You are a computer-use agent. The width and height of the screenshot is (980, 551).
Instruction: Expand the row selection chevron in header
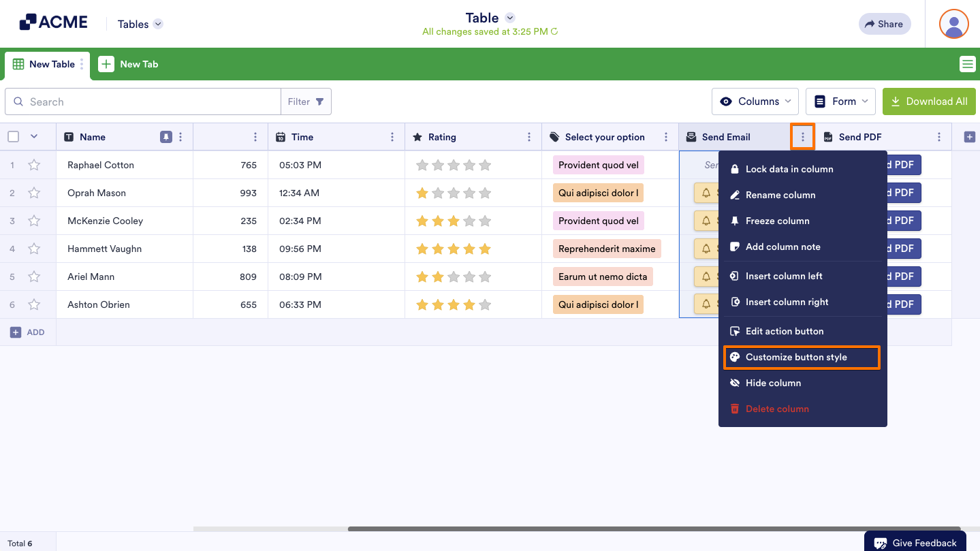34,137
